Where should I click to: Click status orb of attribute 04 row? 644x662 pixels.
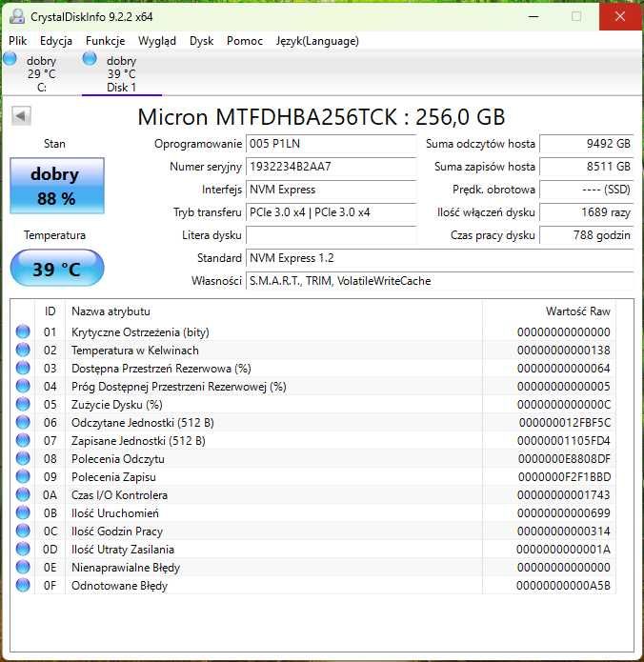point(23,387)
